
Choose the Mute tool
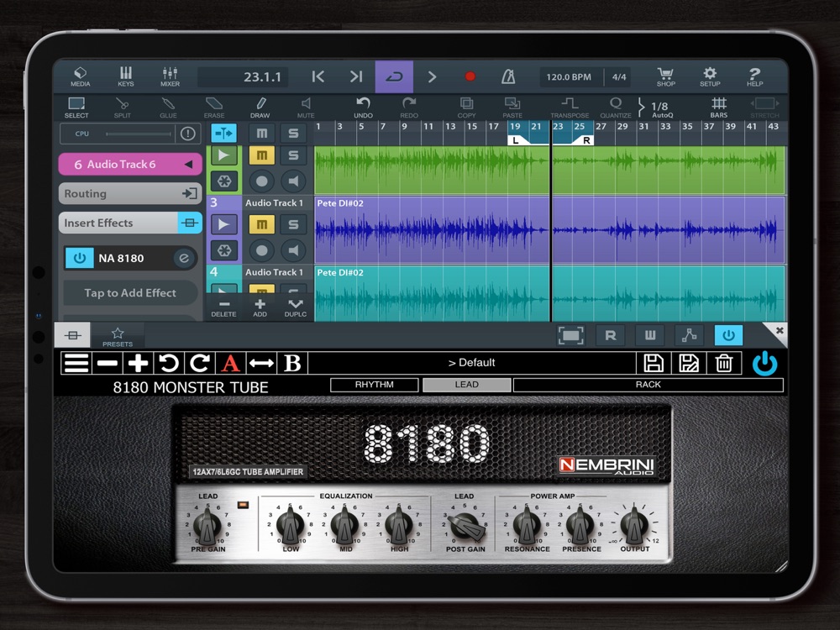tap(306, 108)
